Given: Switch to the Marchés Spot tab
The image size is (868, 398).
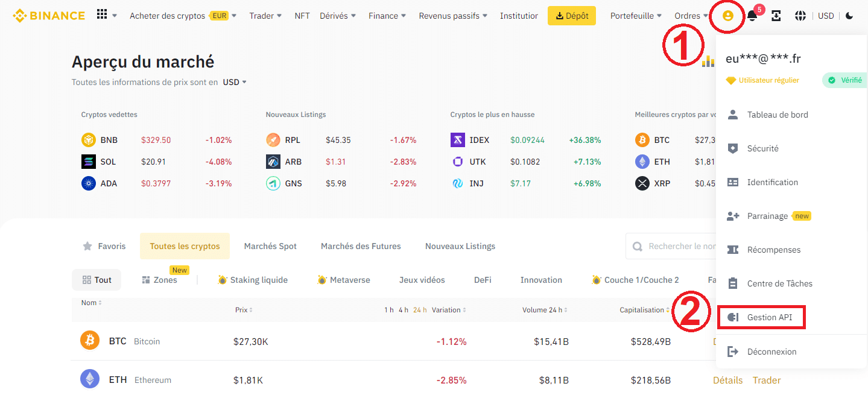Looking at the screenshot, I should tap(270, 246).
